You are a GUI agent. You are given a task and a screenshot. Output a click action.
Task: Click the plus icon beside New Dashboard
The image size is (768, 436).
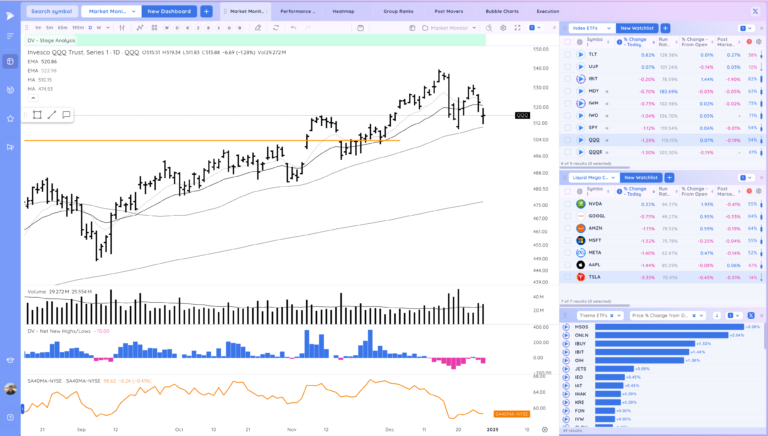(x=206, y=11)
